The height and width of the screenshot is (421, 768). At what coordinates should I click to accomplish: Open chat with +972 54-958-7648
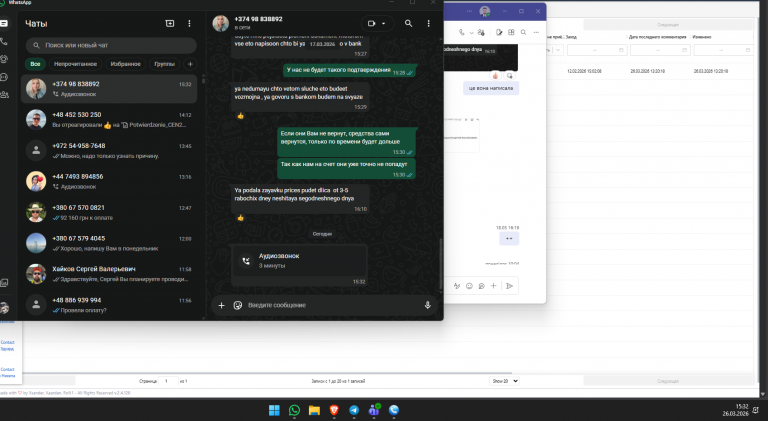pos(109,151)
